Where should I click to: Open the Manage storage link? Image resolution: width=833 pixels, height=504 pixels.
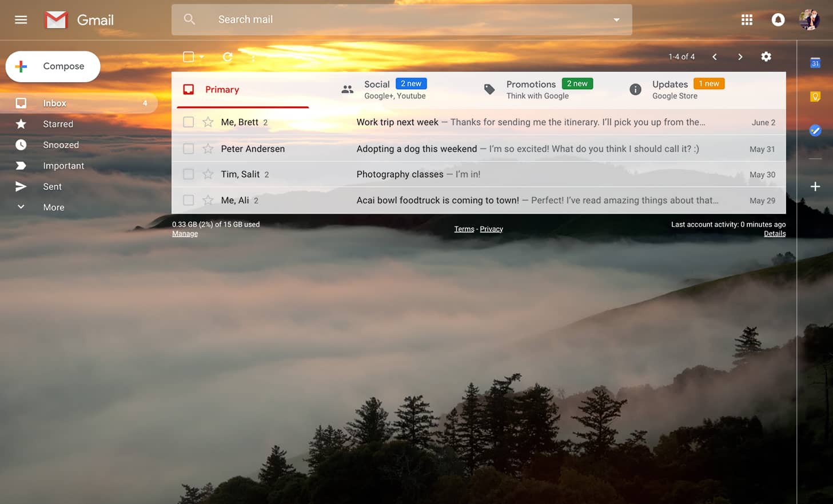click(x=185, y=234)
